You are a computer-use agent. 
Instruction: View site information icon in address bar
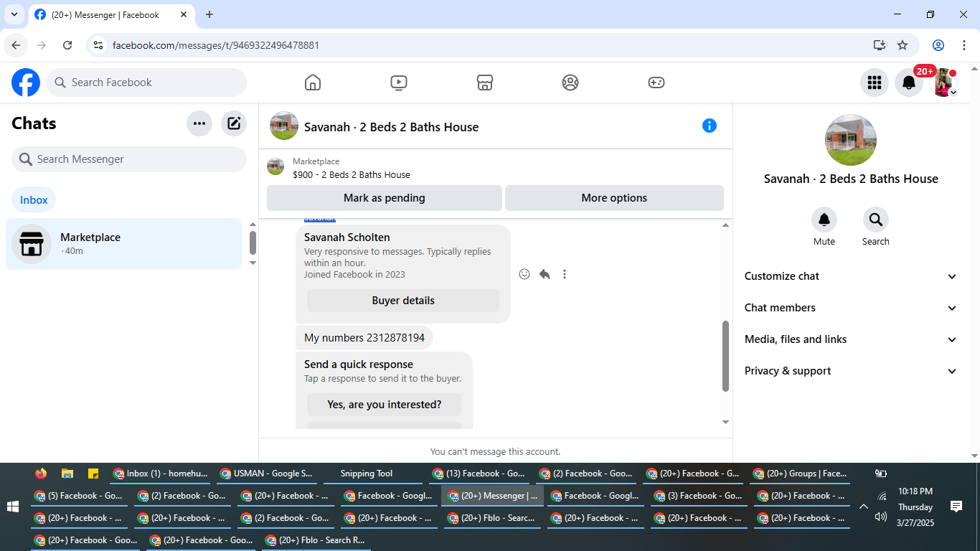tap(99, 45)
